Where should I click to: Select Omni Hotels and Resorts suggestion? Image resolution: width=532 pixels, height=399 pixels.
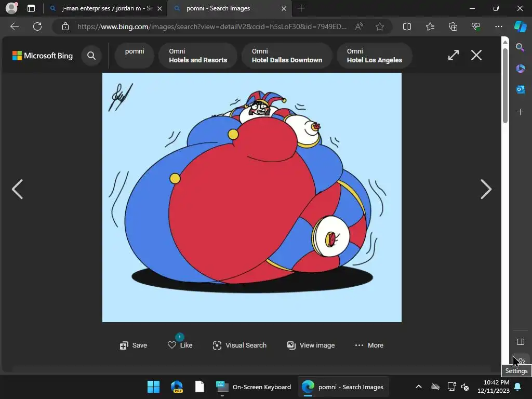(x=198, y=56)
